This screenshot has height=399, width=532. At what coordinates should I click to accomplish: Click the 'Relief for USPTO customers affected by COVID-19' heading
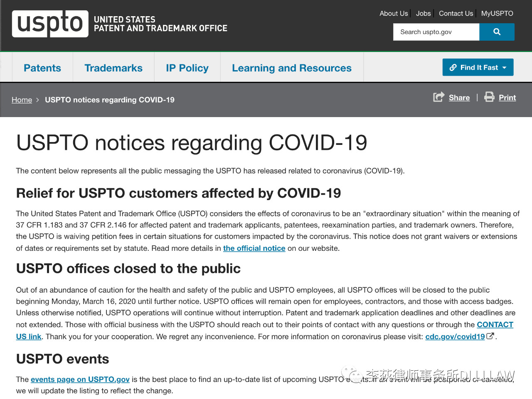(x=178, y=193)
